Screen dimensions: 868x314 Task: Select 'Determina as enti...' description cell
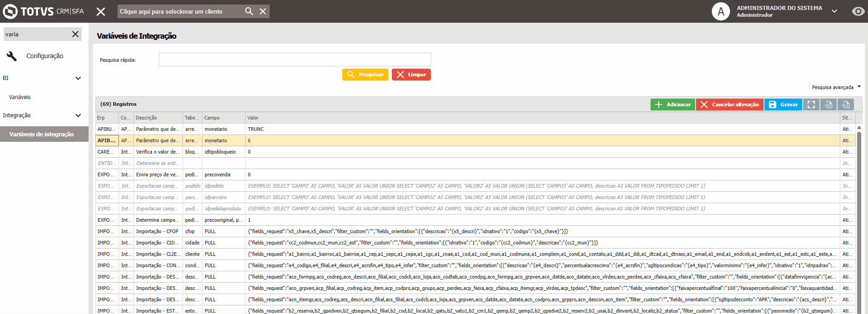point(158,163)
